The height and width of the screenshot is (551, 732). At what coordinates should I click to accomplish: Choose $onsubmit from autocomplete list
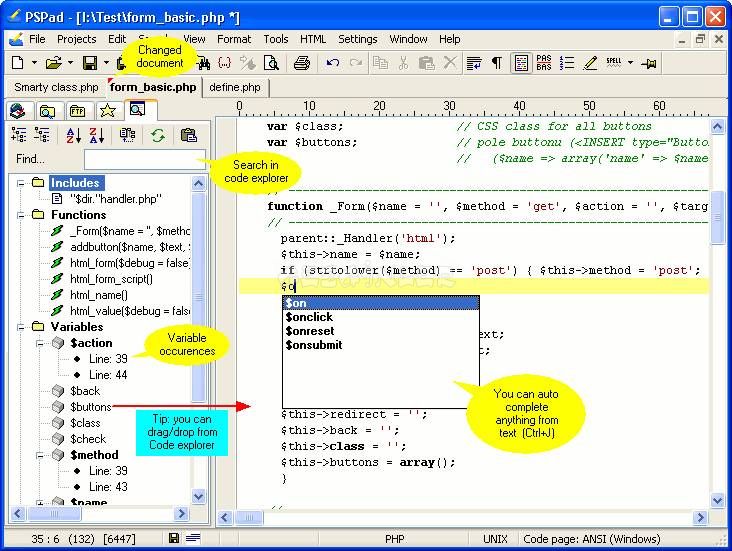(x=380, y=345)
